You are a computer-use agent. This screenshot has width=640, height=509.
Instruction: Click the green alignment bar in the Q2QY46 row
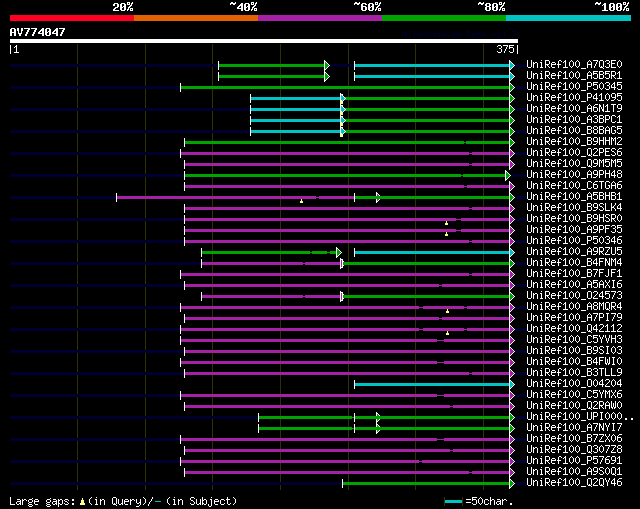click(x=426, y=484)
